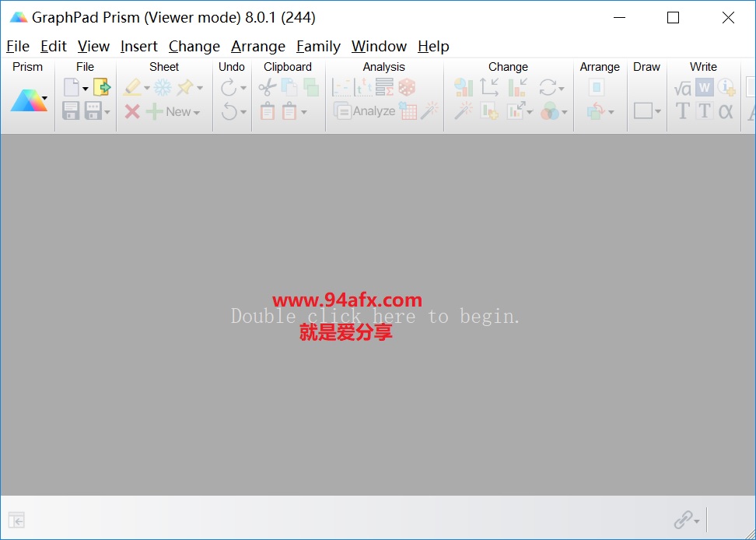The height and width of the screenshot is (540, 756).
Task: Open dropdown arrow beside new file icon
Action: [x=86, y=88]
